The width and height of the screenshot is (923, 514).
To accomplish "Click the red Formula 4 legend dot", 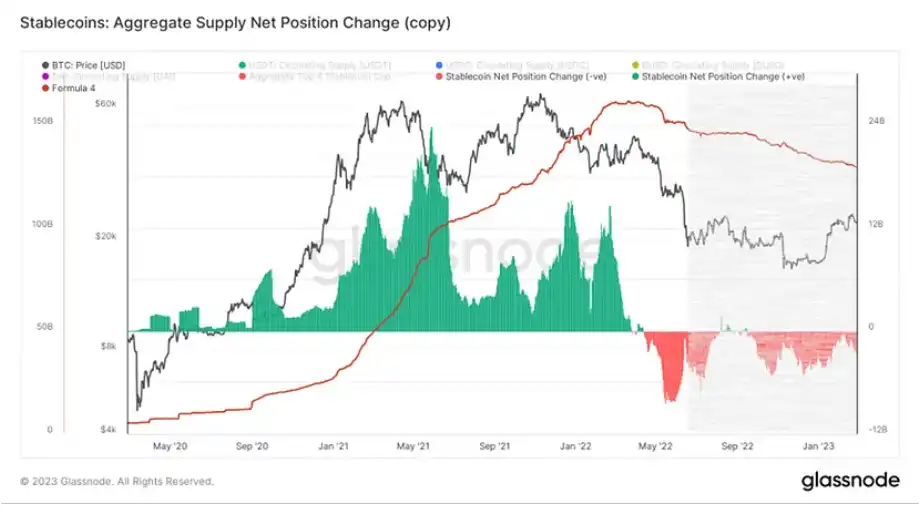I will pyautogui.click(x=45, y=88).
